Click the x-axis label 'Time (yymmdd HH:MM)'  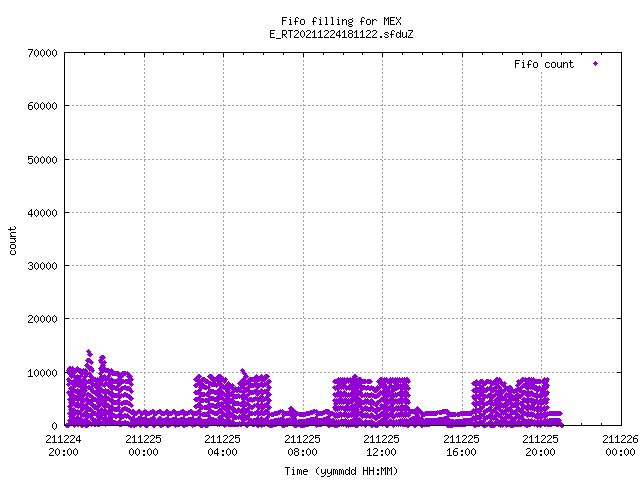coord(341,471)
